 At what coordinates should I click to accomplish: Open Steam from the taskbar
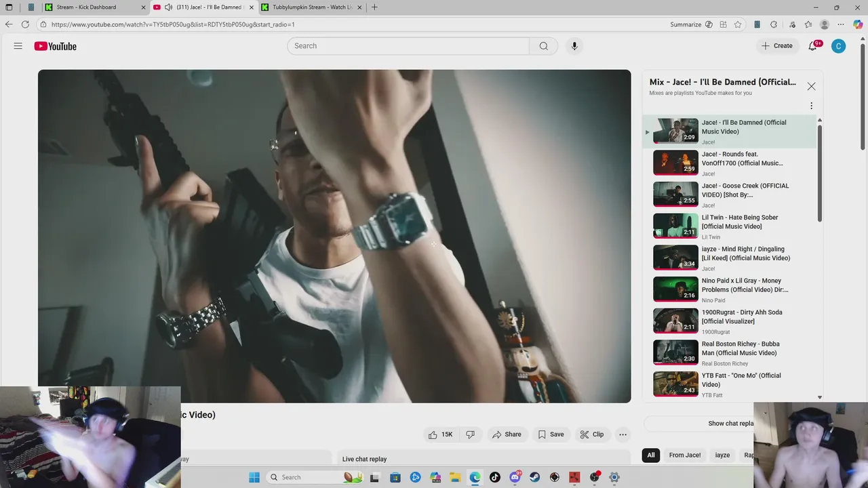point(534,477)
